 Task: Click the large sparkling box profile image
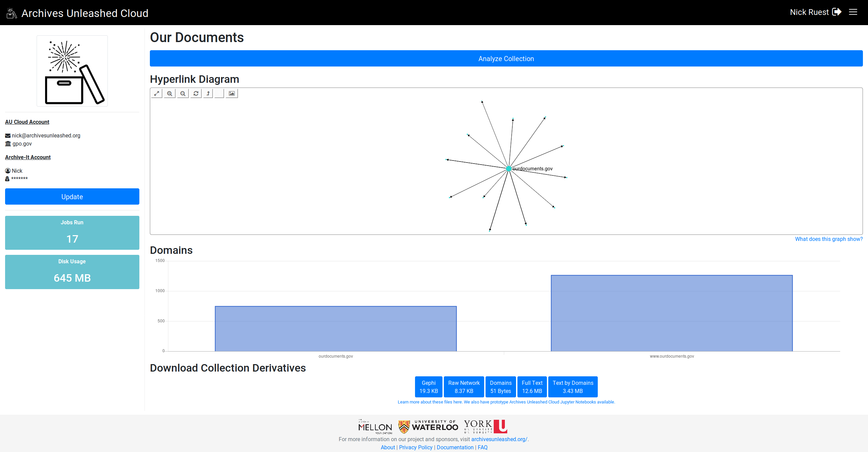72,71
